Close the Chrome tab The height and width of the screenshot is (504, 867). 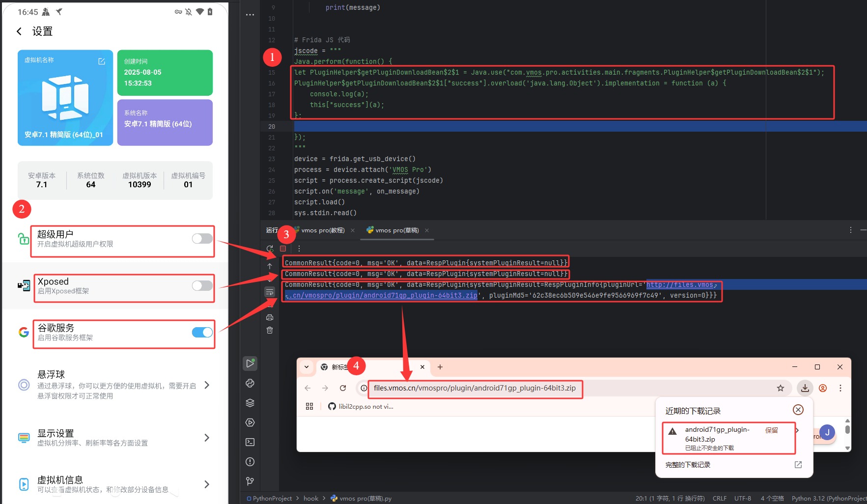pos(422,367)
